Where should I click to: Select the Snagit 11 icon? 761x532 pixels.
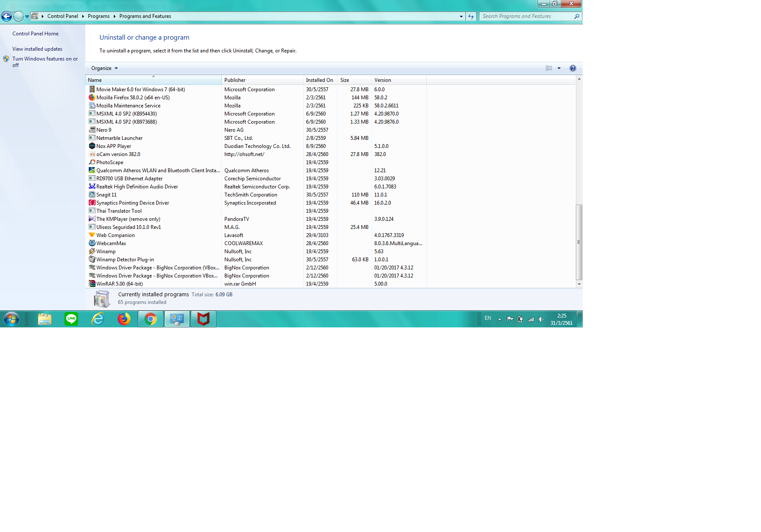point(92,195)
